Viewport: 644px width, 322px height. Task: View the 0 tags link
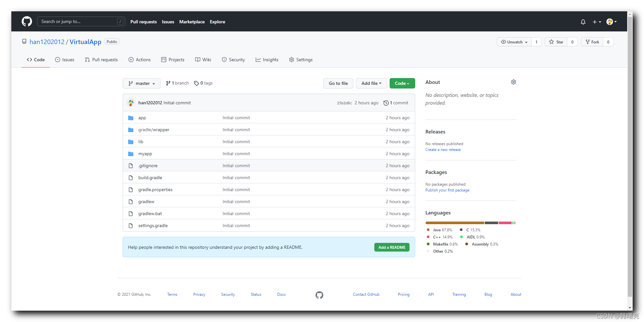(x=203, y=83)
